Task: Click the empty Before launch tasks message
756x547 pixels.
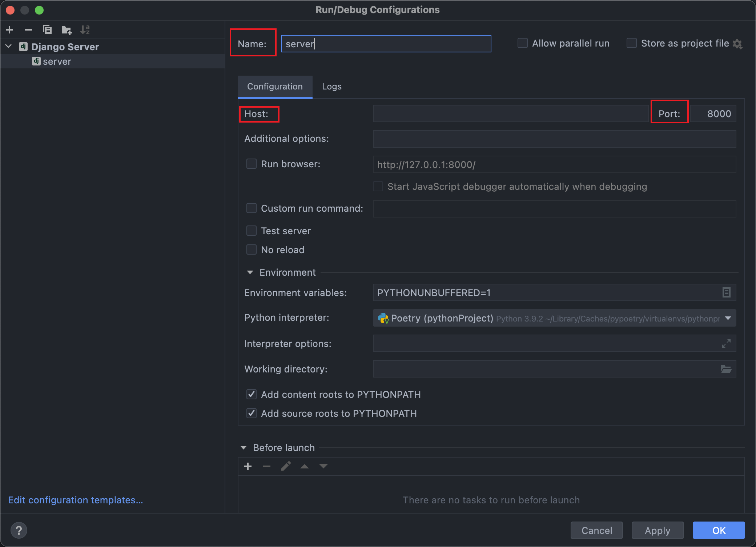Action: coord(491,500)
